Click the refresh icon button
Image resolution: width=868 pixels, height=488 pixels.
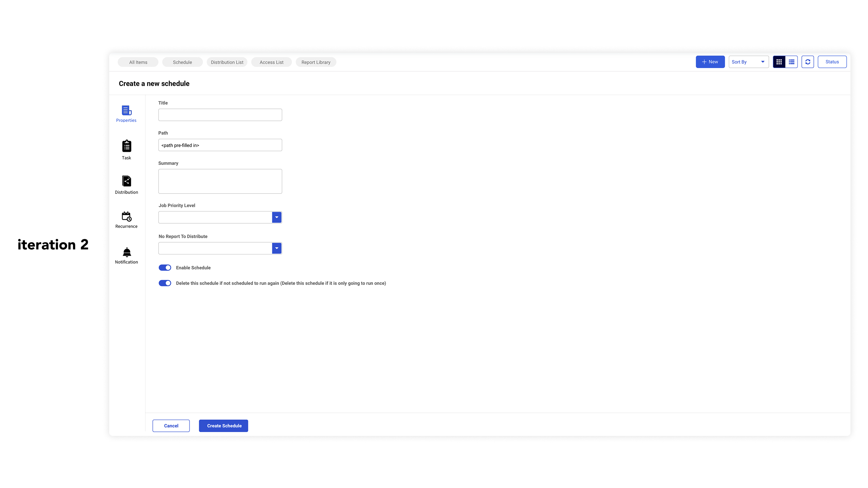pos(808,62)
